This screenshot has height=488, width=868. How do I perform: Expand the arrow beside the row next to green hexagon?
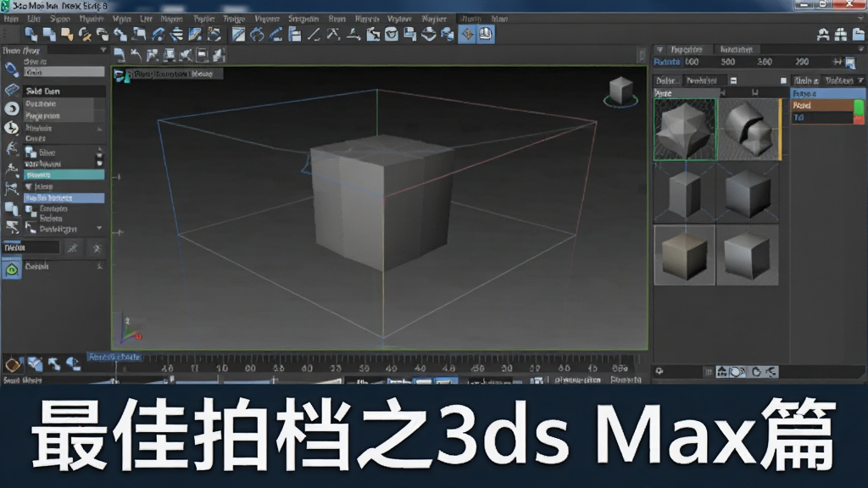pos(100,267)
